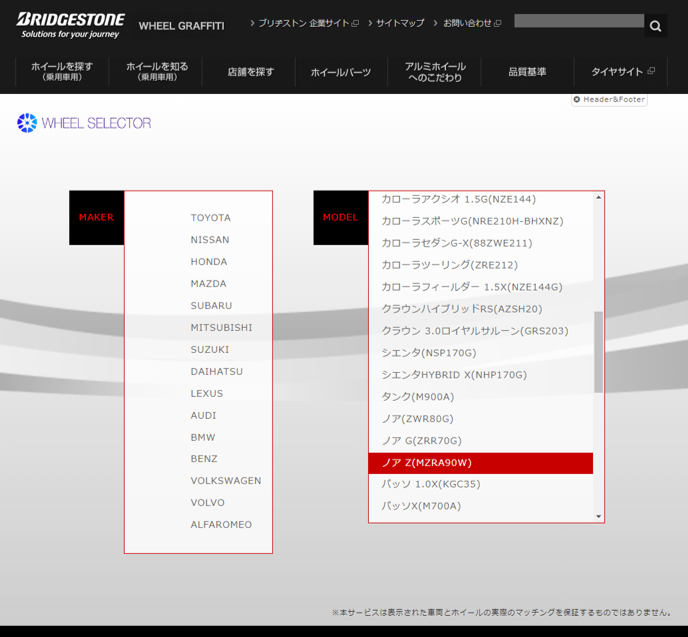Open ホイールを探す navigation menu
Image resolution: width=688 pixels, height=637 pixels.
coord(62,71)
